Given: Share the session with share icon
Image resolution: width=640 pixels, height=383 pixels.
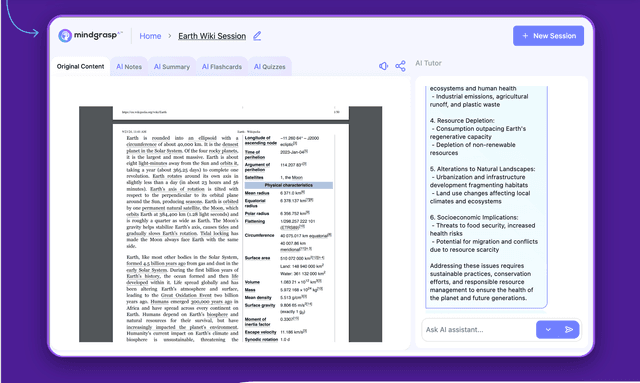Looking at the screenshot, I should pos(400,66).
